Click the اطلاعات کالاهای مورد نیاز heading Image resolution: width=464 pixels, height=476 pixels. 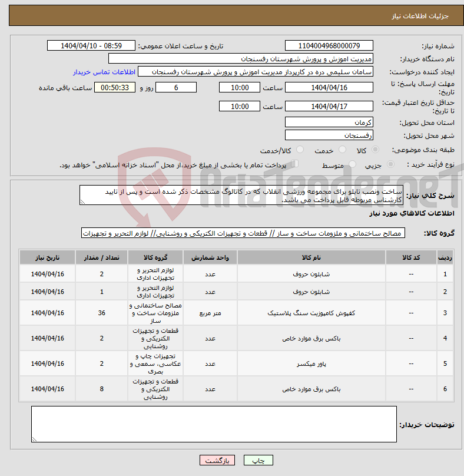click(x=412, y=213)
